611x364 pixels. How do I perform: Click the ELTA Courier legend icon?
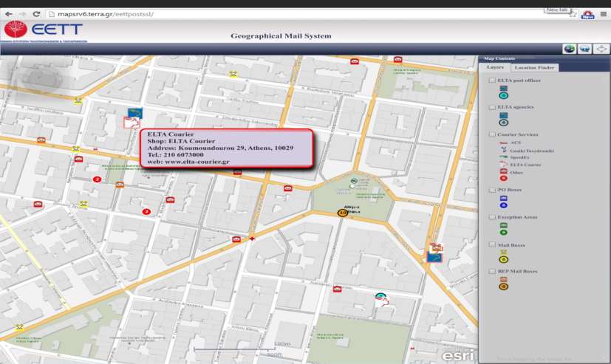[x=503, y=165]
